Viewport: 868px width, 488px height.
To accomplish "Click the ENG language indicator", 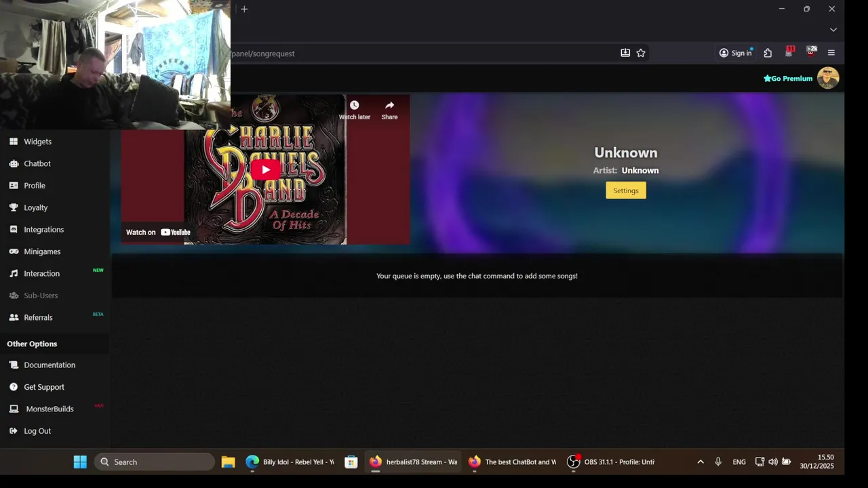I will (x=739, y=462).
